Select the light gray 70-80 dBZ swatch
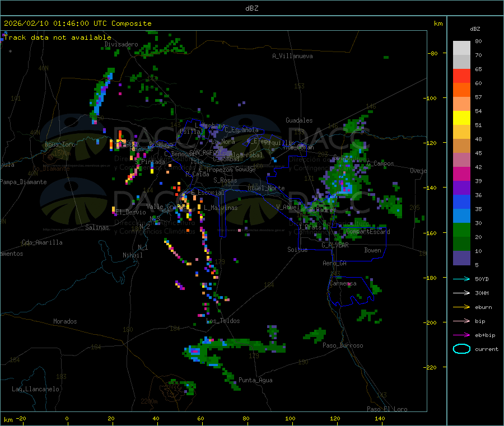 coord(461,48)
